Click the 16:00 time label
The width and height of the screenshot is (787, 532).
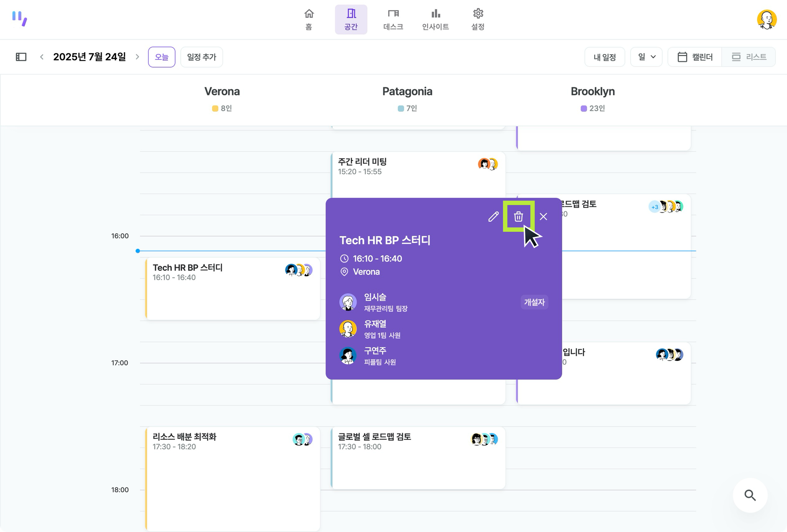coord(120,236)
